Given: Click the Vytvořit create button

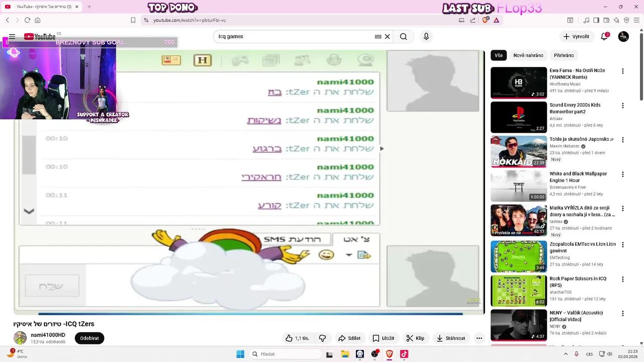Looking at the screenshot, I should point(577,37).
